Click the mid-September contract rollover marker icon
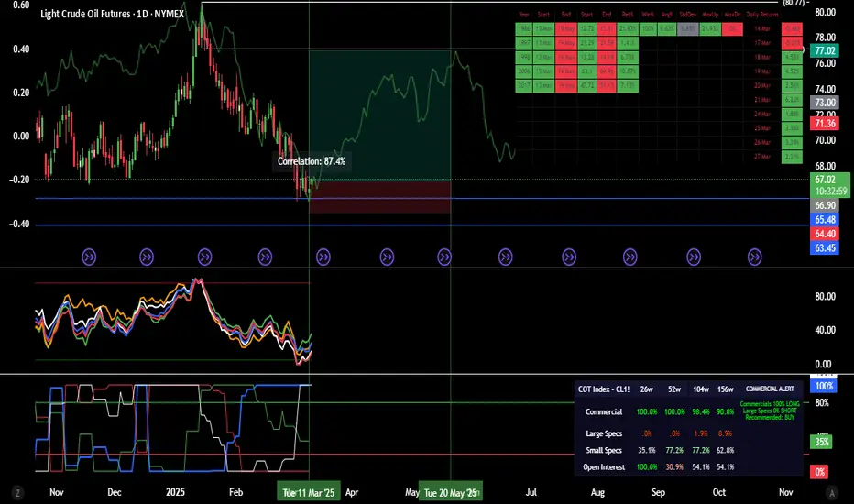The height and width of the screenshot is (504, 854). (x=694, y=257)
